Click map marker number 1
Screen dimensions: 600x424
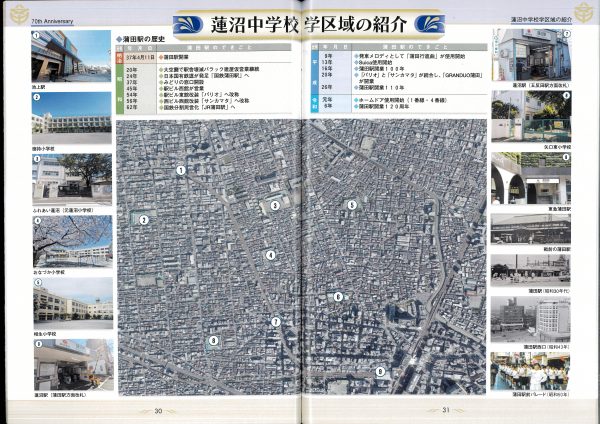(181, 170)
